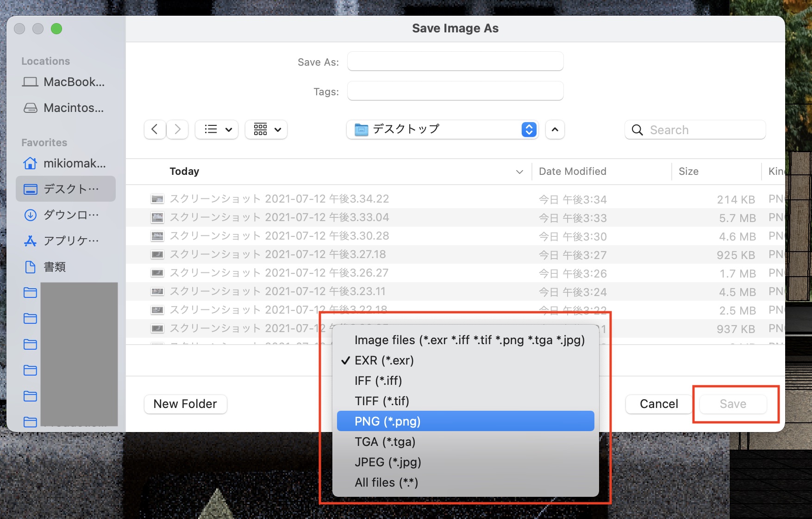Viewport: 812px width, 519px height.
Task: Select MacBook in sidebar Locations
Action: point(64,82)
